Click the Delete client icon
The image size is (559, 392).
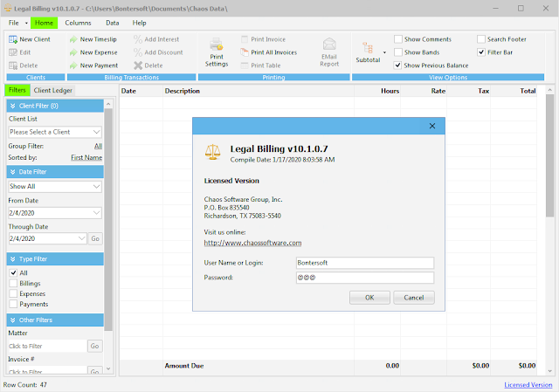click(x=13, y=65)
